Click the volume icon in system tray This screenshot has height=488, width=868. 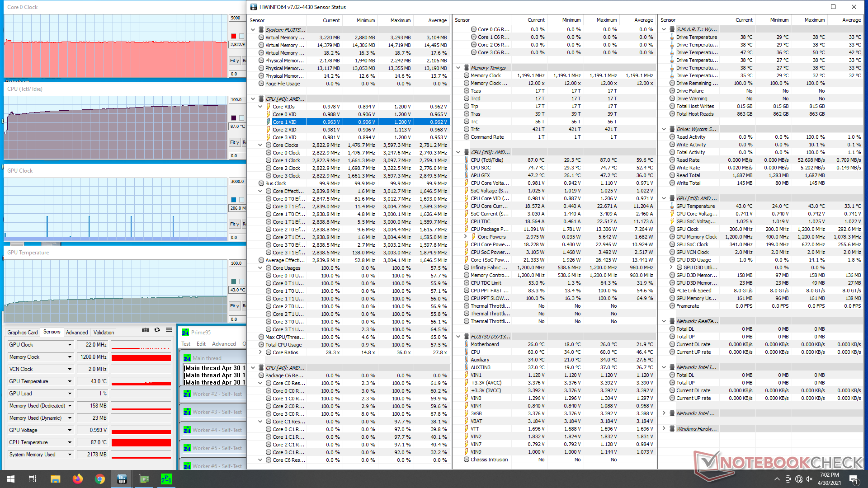click(x=809, y=479)
